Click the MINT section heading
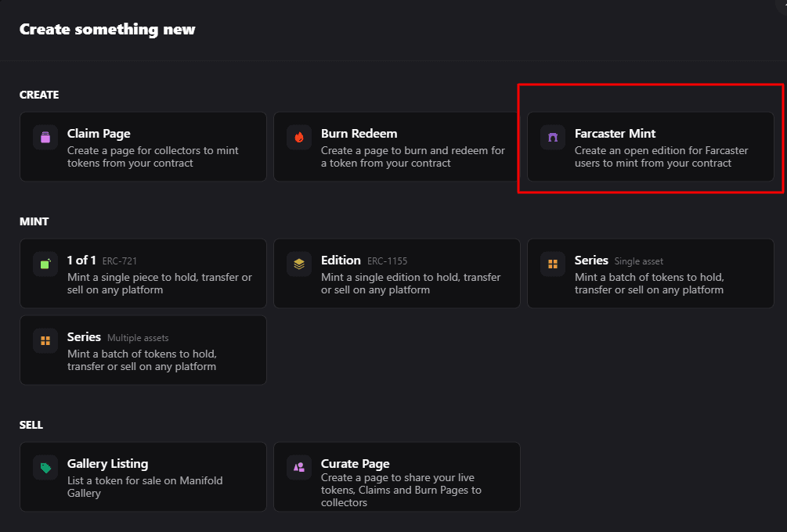 34,221
